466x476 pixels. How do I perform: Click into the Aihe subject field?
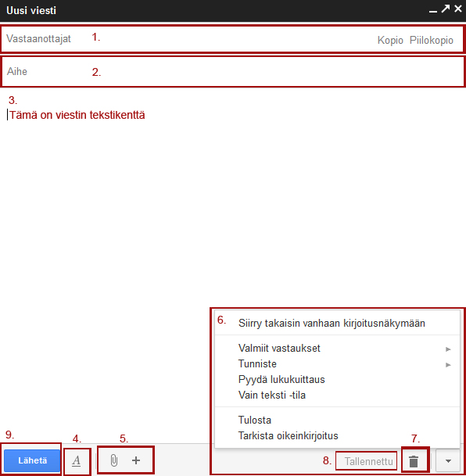click(x=233, y=72)
